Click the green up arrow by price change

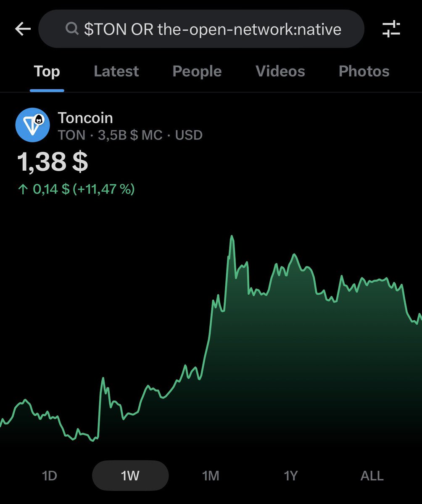point(23,190)
